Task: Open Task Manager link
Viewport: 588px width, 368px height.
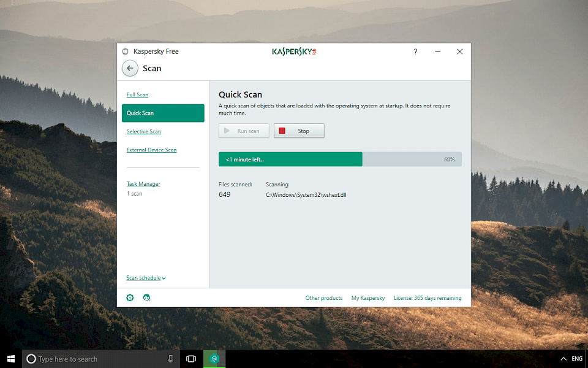Action: 143,184
